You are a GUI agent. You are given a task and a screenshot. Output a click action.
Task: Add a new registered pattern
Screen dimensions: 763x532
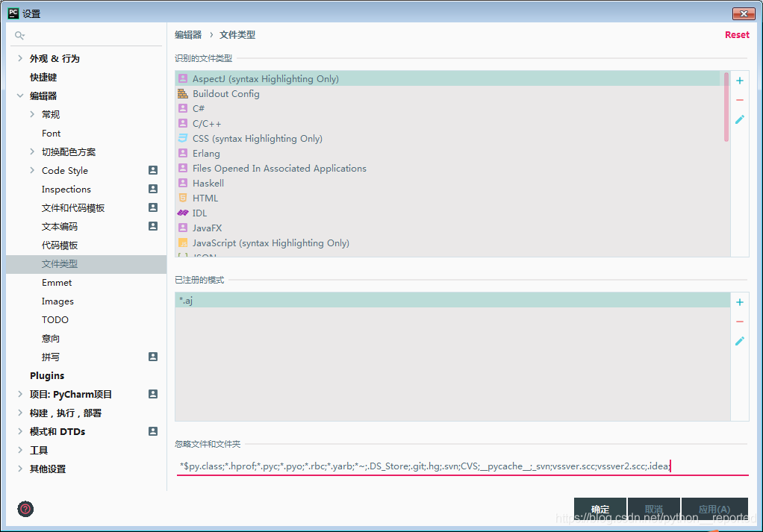tap(740, 302)
